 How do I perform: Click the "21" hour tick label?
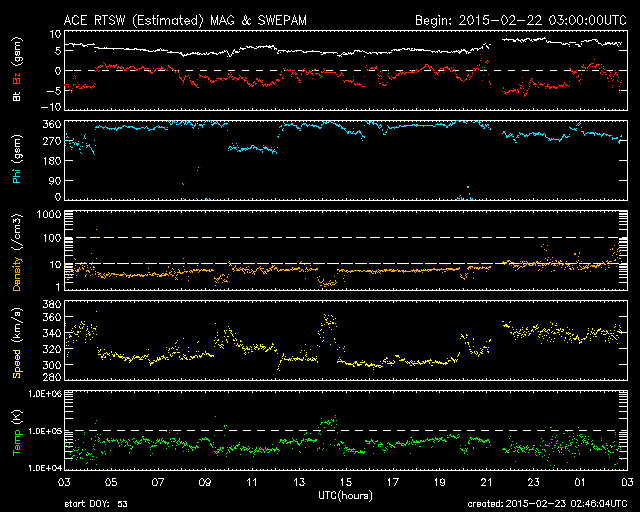pyautogui.click(x=487, y=482)
